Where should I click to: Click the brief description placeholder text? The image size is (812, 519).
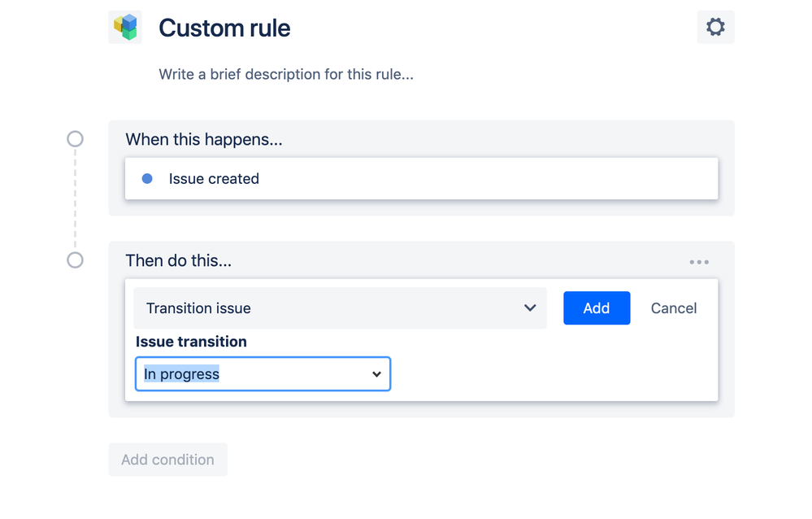(x=286, y=75)
